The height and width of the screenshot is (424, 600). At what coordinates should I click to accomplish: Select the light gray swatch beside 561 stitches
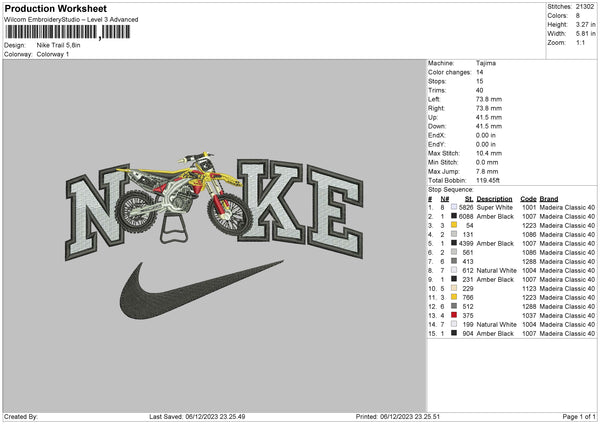tap(454, 252)
